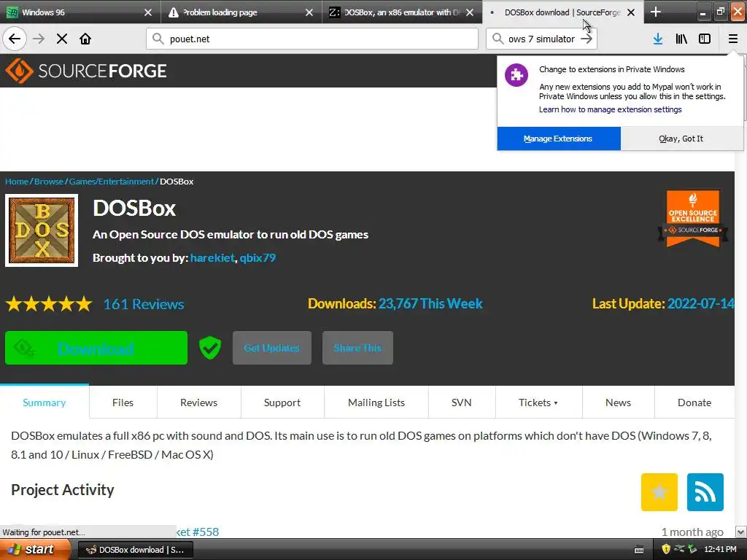Open a new tab with plus button
Viewport: 747px width, 560px height.
[656, 12]
